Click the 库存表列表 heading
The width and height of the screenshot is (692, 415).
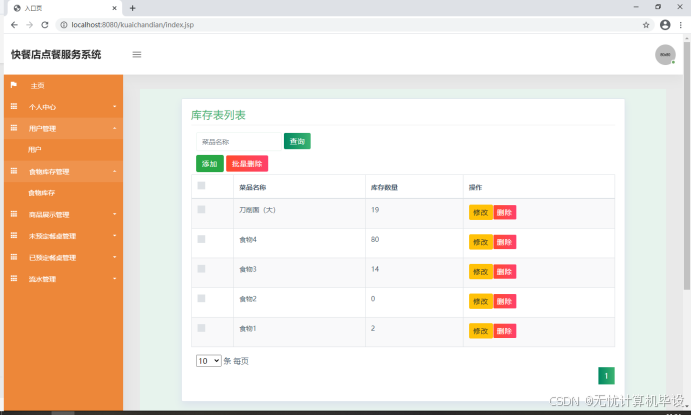coord(218,115)
